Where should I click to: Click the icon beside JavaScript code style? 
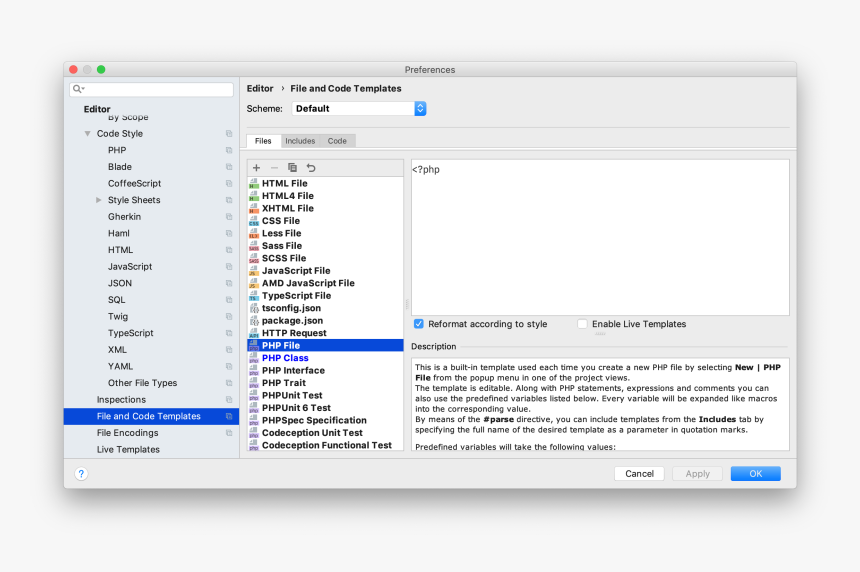(x=229, y=267)
